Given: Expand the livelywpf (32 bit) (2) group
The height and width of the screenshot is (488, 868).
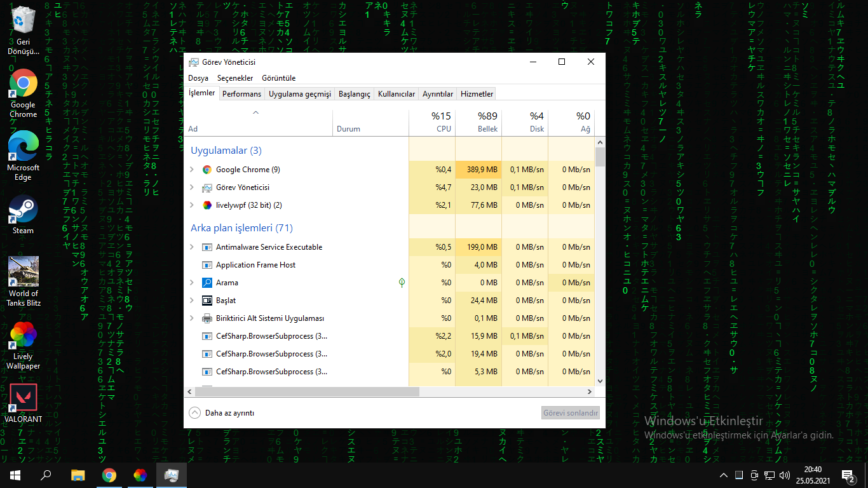Looking at the screenshot, I should [x=192, y=205].
